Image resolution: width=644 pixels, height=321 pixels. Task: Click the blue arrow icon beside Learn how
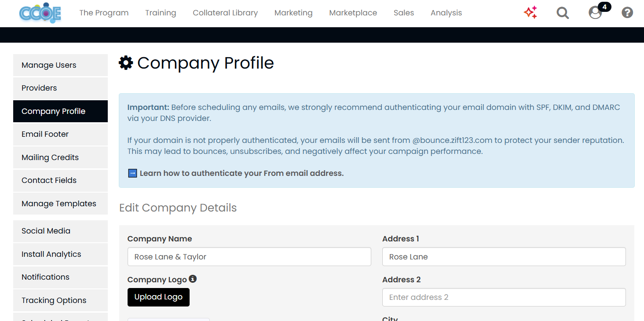[132, 173]
